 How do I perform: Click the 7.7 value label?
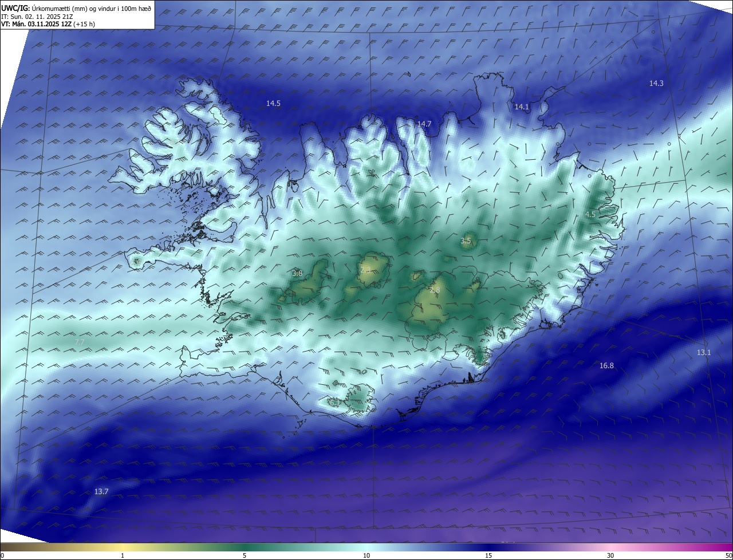click(x=80, y=342)
